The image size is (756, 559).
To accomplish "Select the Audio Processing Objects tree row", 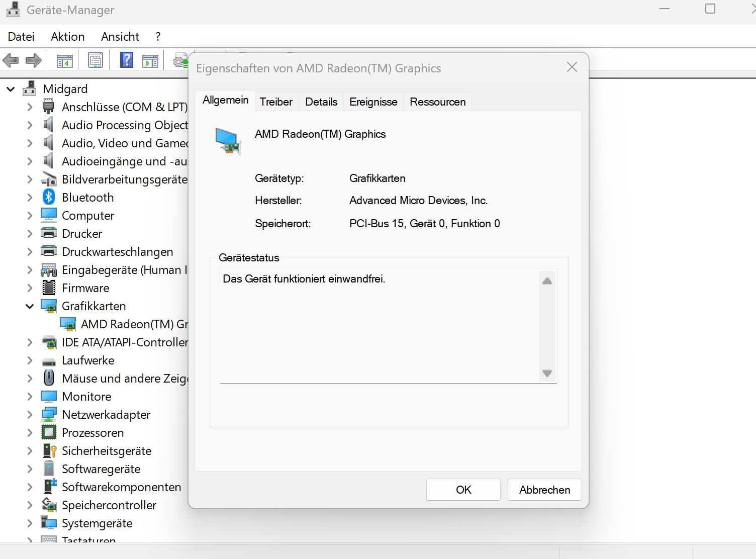I will (125, 125).
